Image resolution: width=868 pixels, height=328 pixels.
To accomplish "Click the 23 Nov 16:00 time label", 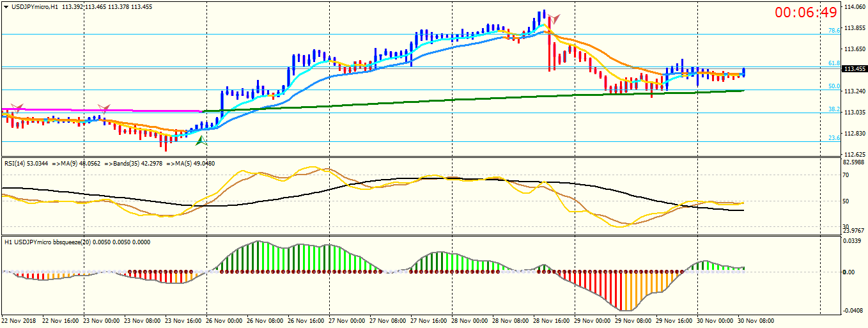I will tap(184, 320).
